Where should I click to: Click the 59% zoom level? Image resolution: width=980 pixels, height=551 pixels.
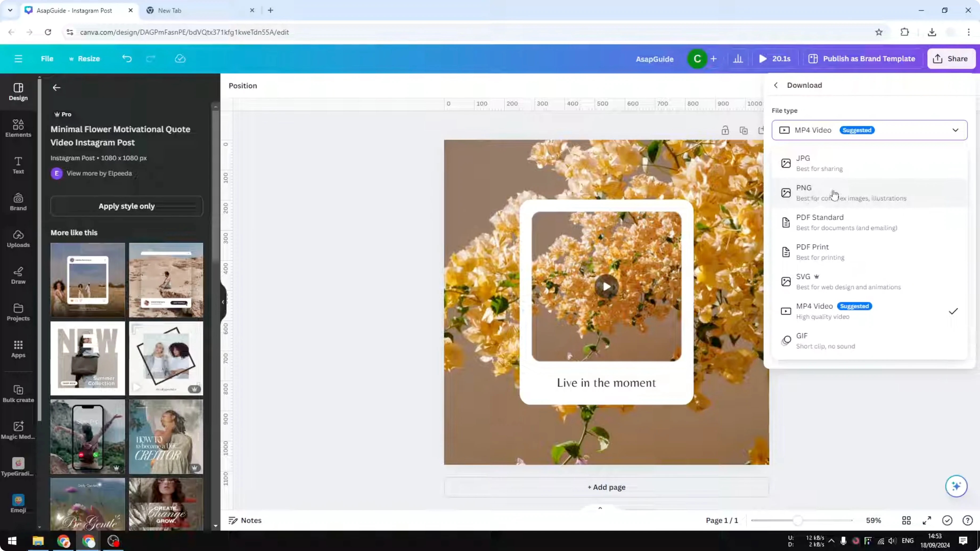[x=873, y=520]
